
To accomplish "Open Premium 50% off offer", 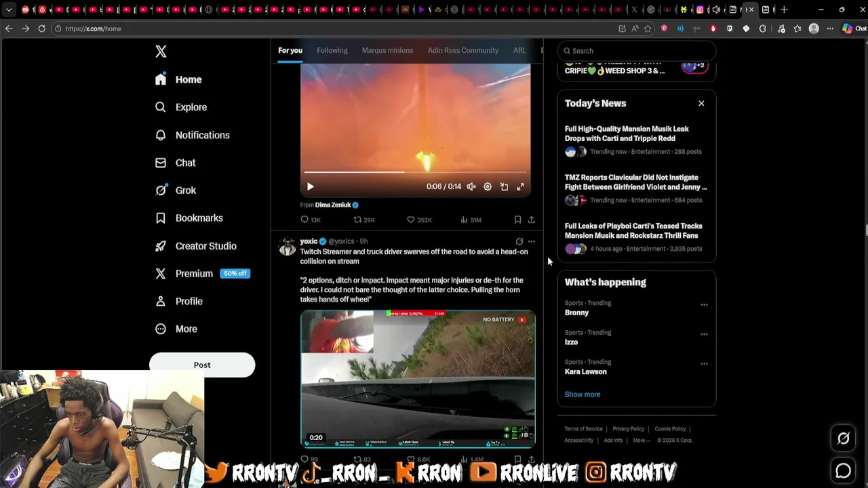I will coord(202,274).
